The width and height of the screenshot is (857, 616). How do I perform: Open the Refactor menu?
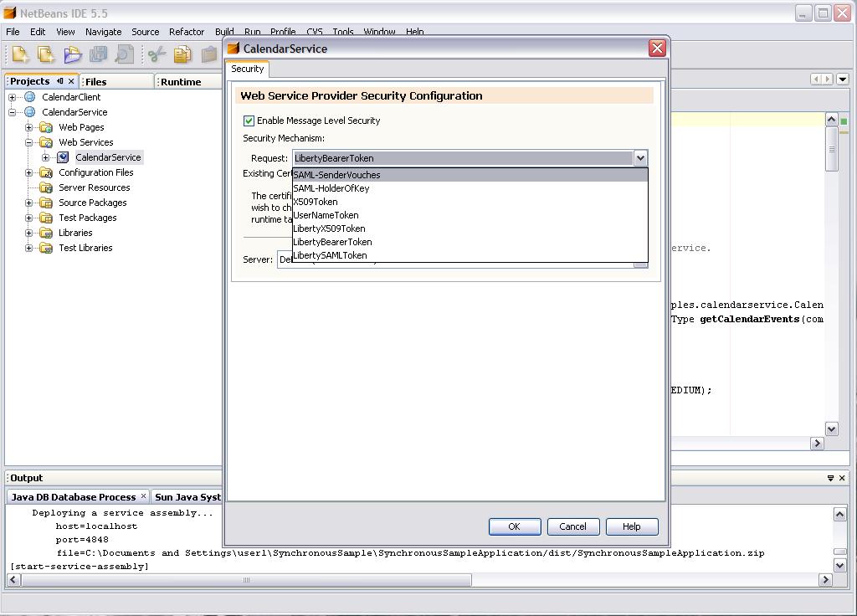click(187, 32)
